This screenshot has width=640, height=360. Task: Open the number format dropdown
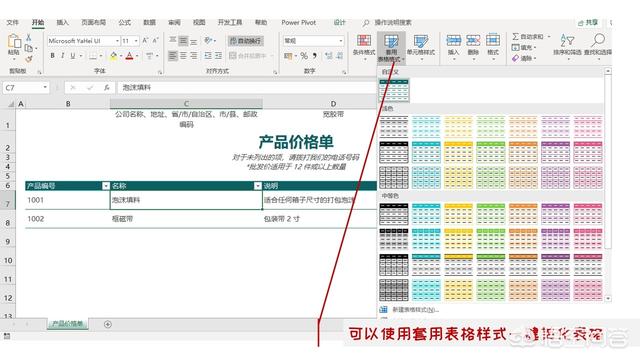click(340, 41)
